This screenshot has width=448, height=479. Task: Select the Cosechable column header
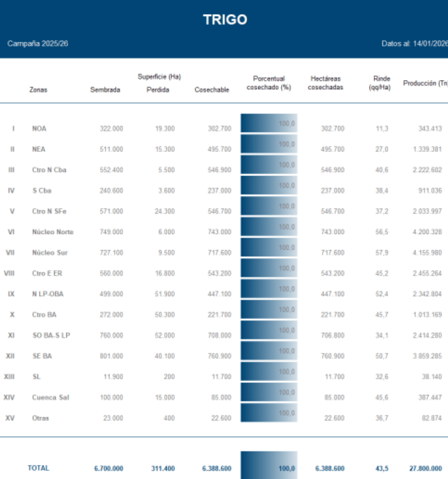[212, 90]
